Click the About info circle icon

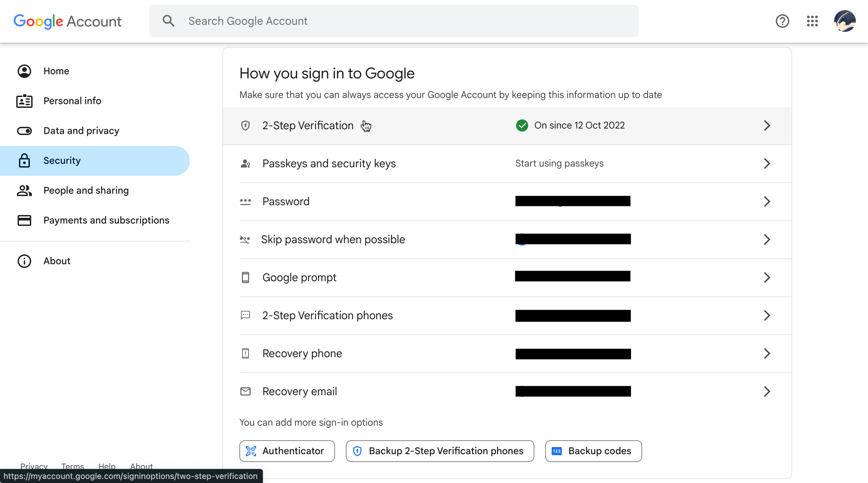pyautogui.click(x=24, y=261)
